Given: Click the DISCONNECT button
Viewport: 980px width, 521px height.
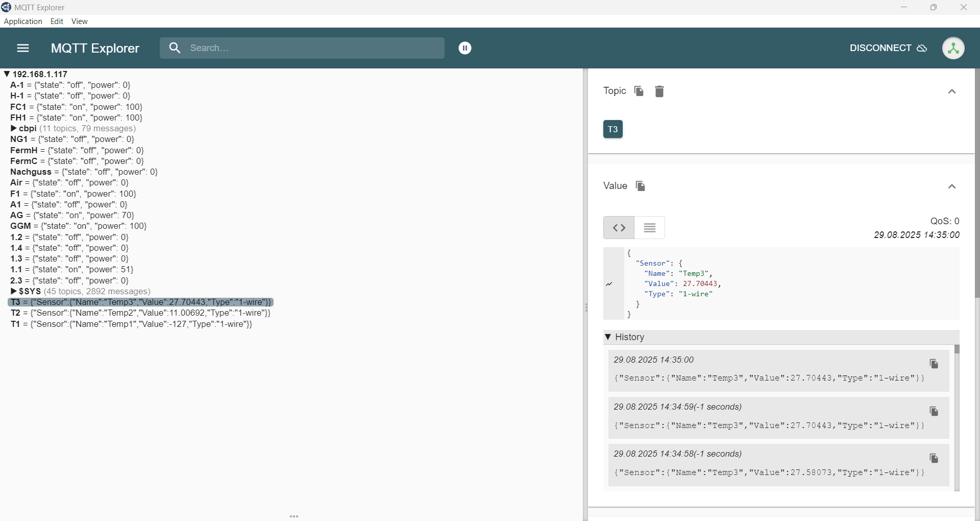Looking at the screenshot, I should [888, 48].
